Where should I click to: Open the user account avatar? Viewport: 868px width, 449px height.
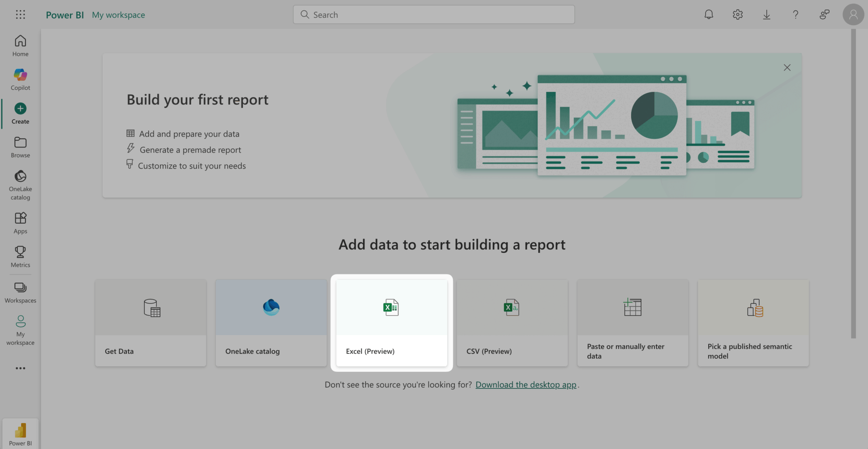tap(853, 15)
